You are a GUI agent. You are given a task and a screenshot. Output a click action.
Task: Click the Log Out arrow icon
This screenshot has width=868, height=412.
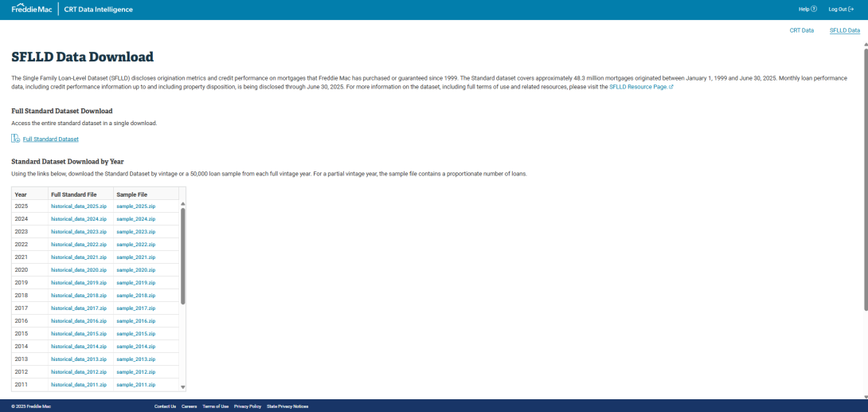(x=851, y=10)
